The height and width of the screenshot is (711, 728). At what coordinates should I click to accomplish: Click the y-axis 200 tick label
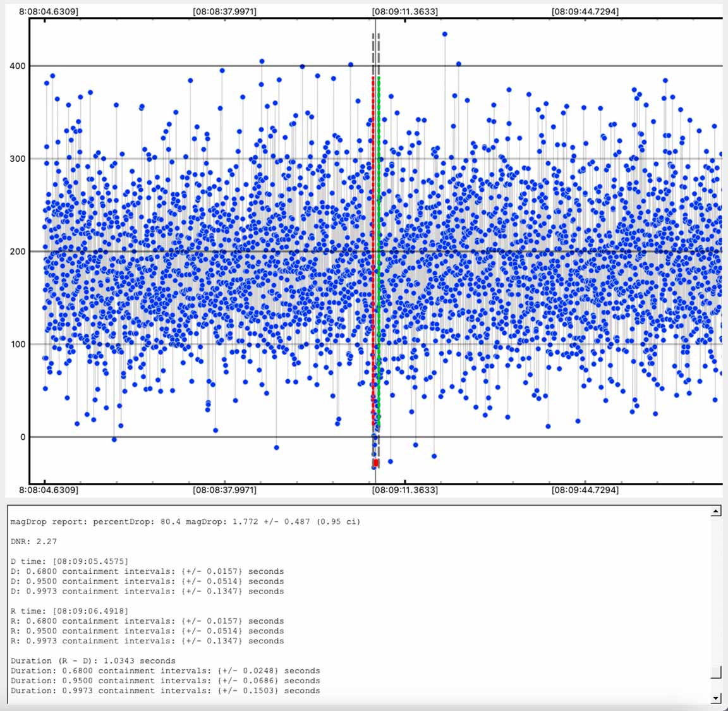click(18, 252)
